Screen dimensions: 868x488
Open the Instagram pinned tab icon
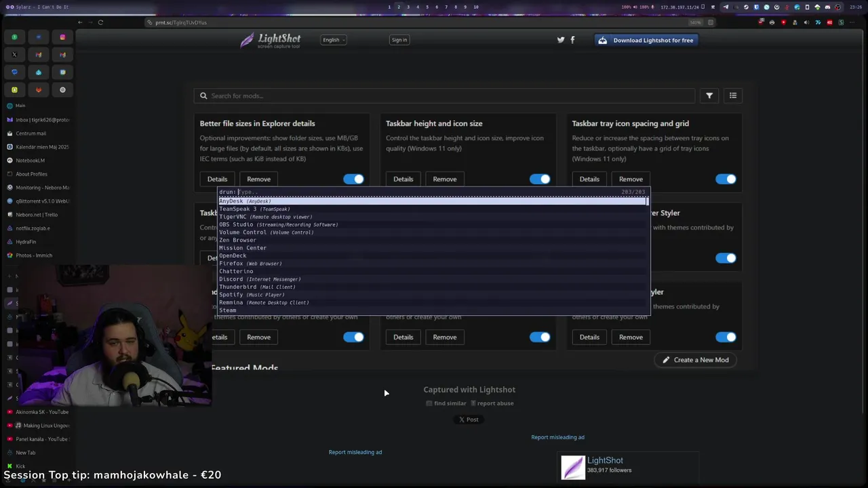[62, 37]
